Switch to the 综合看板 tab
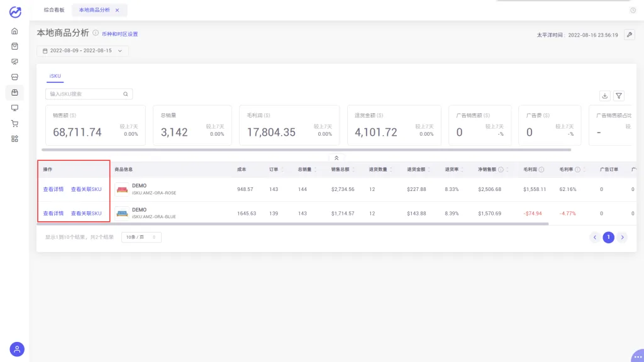The height and width of the screenshot is (362, 644). [54, 10]
